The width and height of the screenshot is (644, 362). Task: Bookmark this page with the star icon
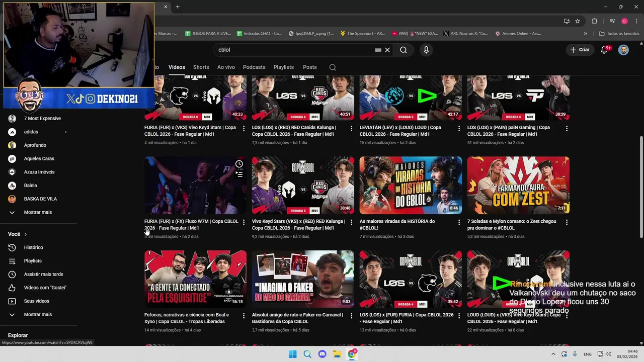pyautogui.click(x=578, y=21)
